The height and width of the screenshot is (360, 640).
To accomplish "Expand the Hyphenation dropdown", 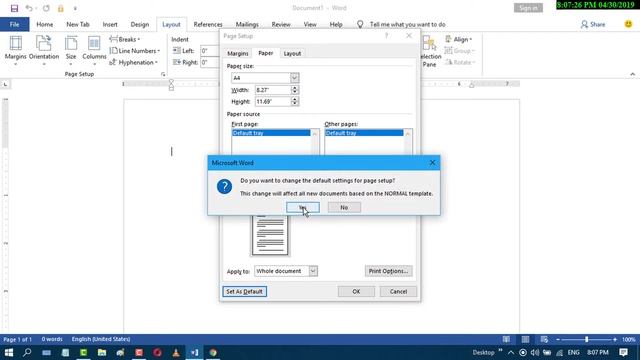I will [x=133, y=62].
